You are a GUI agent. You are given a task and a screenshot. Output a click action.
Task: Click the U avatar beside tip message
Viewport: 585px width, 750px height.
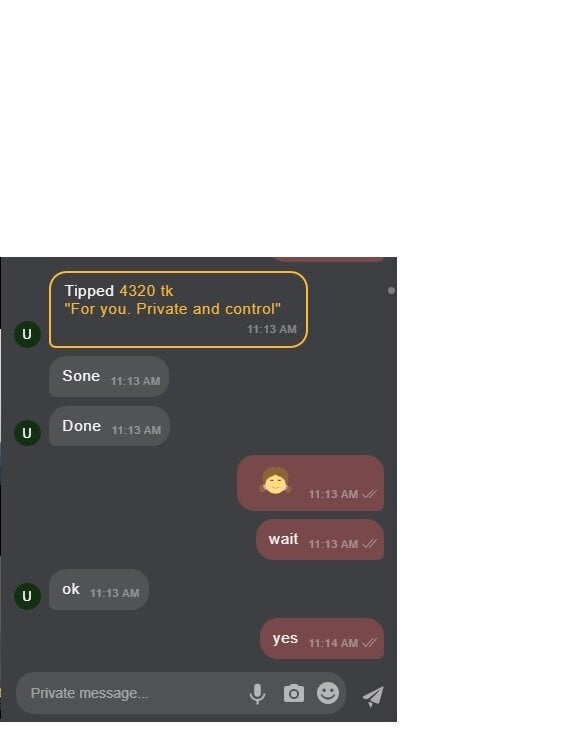click(27, 334)
